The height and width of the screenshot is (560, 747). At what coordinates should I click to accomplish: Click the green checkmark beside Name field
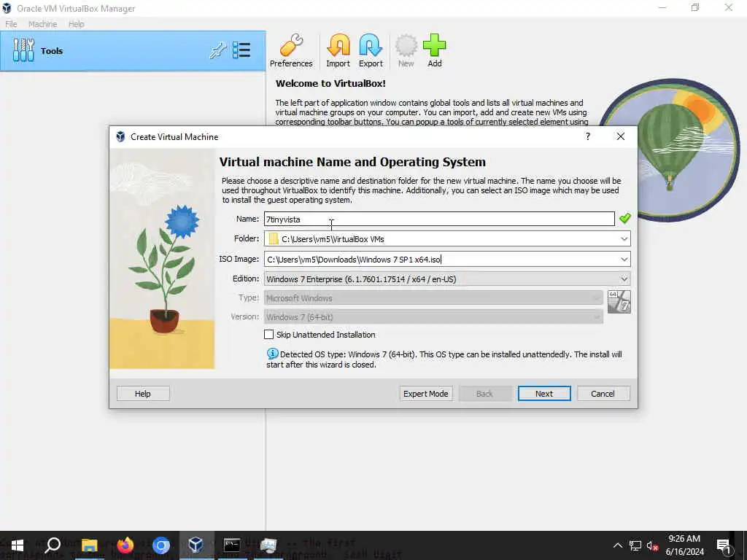(624, 219)
